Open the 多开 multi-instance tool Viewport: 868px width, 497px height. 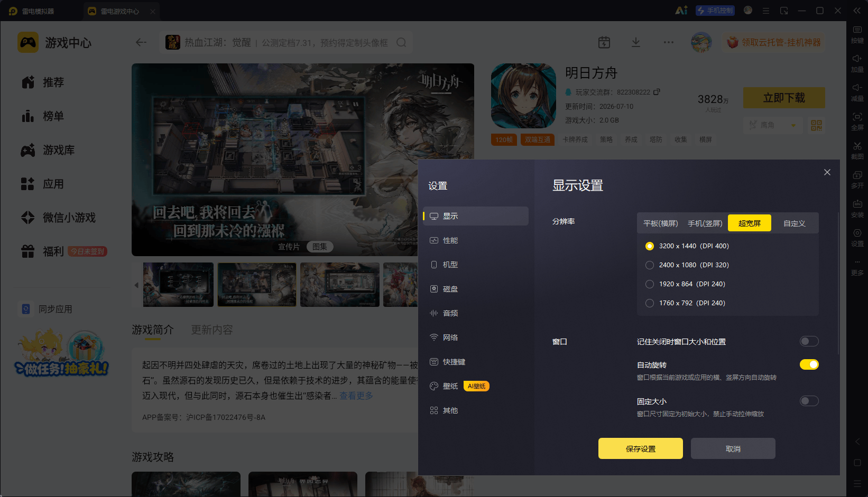[x=857, y=179]
